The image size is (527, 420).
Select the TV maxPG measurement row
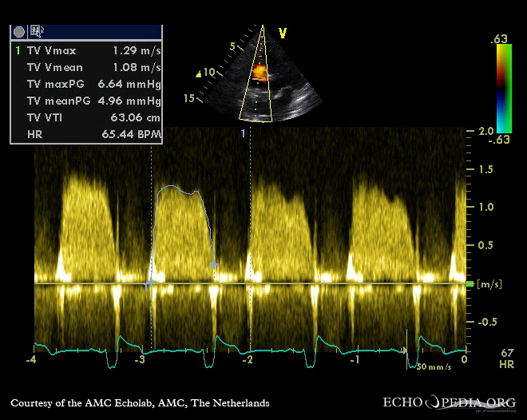coord(86,84)
